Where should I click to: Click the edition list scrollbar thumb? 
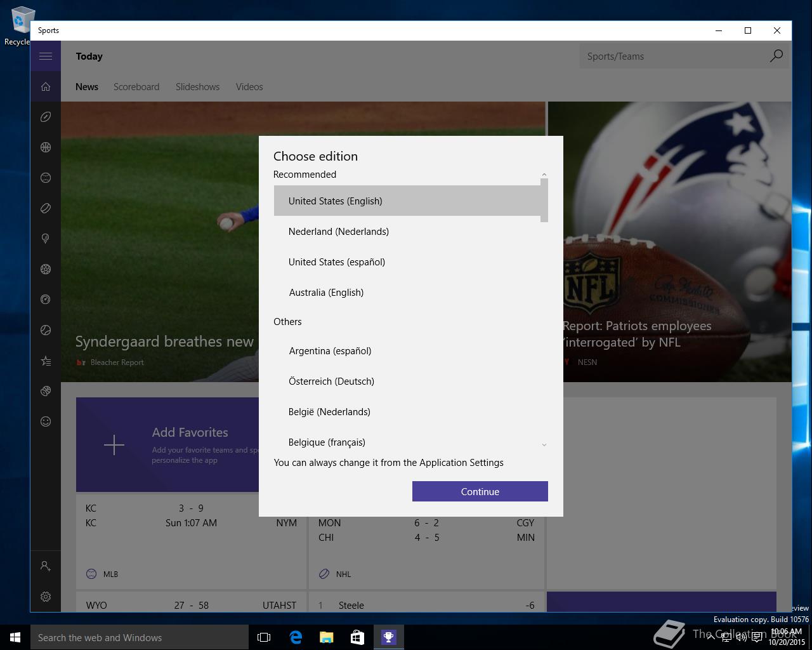(544, 200)
